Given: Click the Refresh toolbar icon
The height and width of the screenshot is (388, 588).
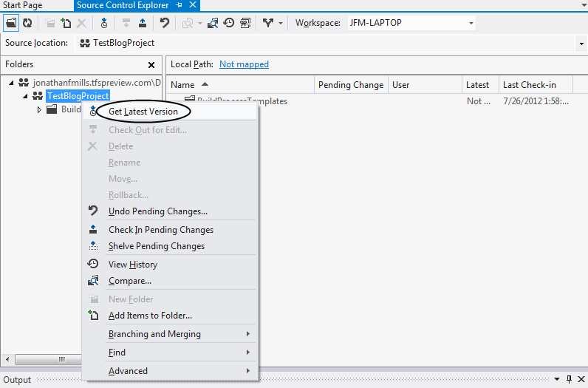Looking at the screenshot, I should tap(27, 23).
